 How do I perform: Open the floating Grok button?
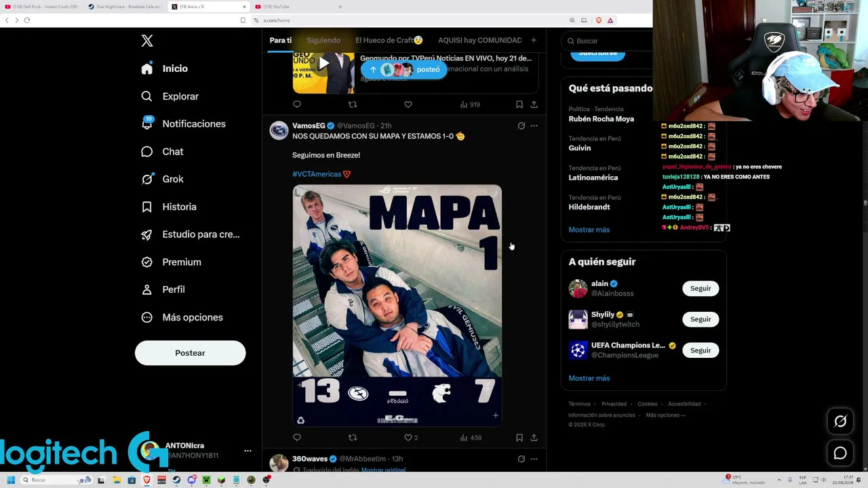click(x=840, y=422)
